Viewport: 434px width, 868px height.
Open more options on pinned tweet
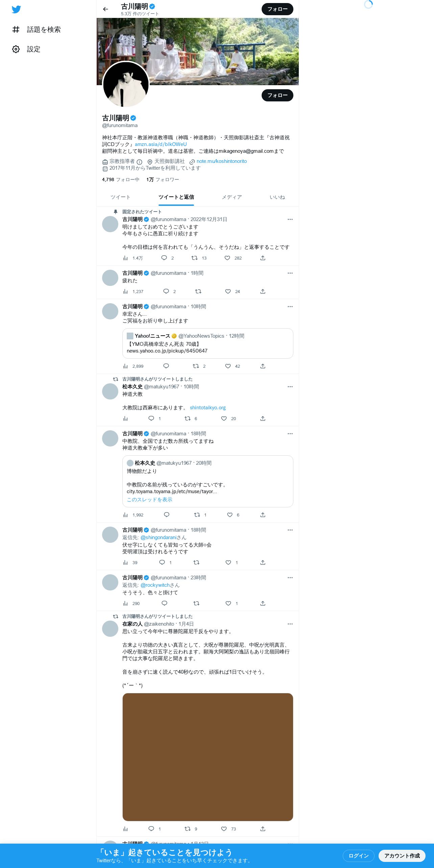[x=290, y=219]
